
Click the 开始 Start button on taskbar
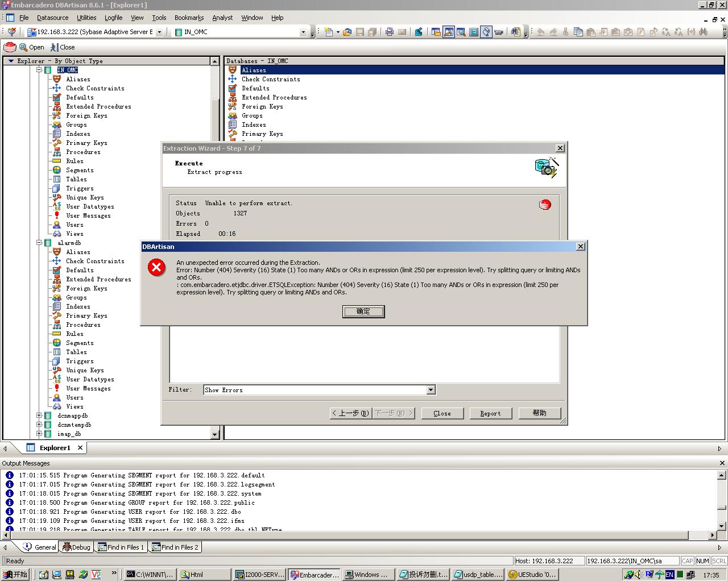15,575
